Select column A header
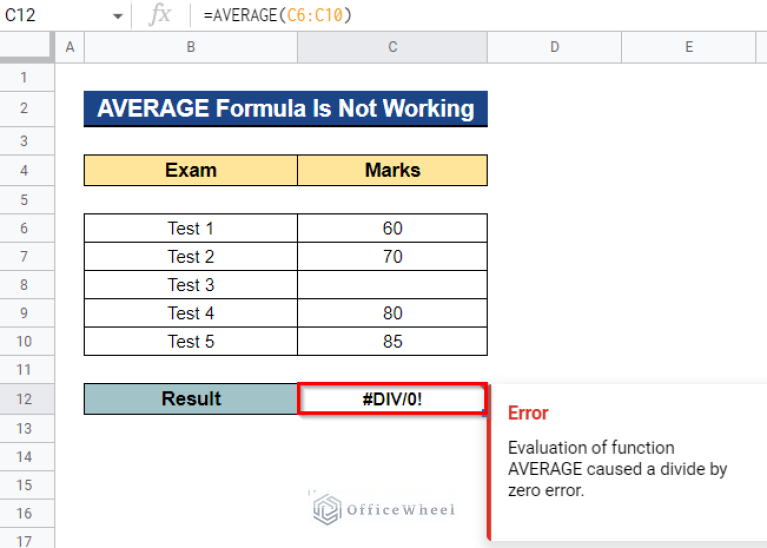 [69, 47]
